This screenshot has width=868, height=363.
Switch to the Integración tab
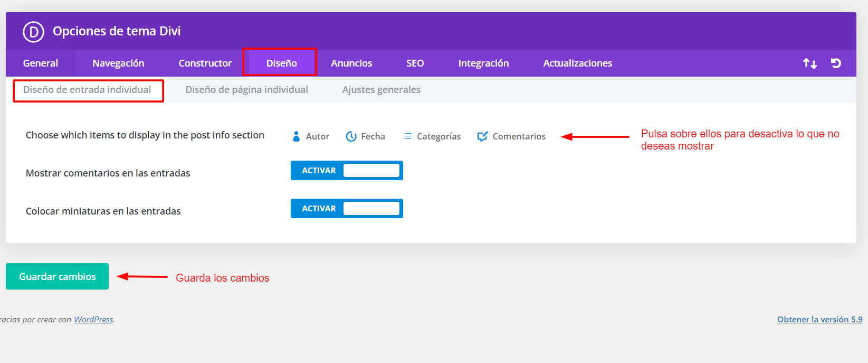point(483,63)
